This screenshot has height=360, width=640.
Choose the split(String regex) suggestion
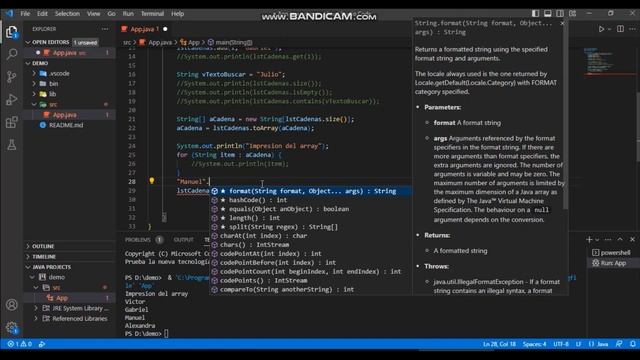311,227
